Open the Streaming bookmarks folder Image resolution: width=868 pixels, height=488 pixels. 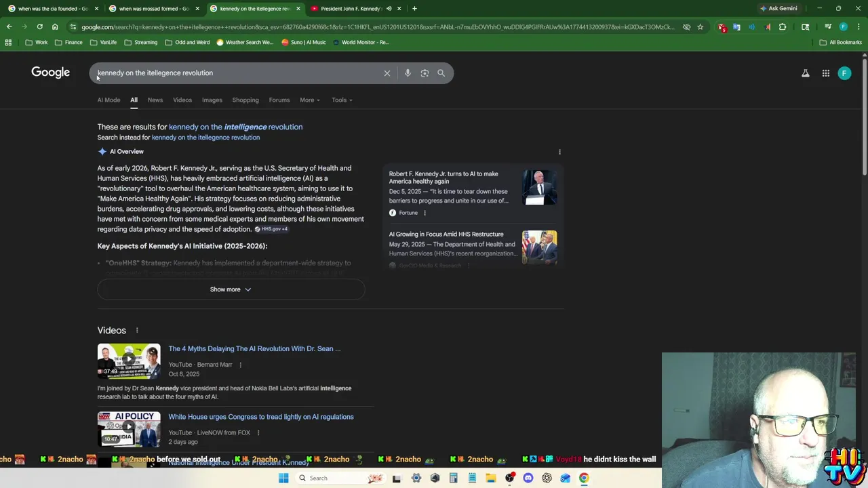point(140,43)
